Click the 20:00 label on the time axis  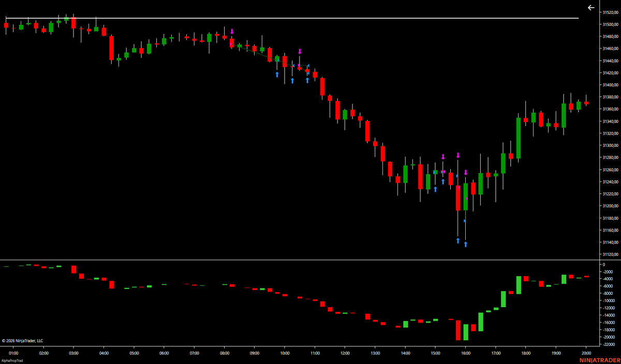coord(586,353)
